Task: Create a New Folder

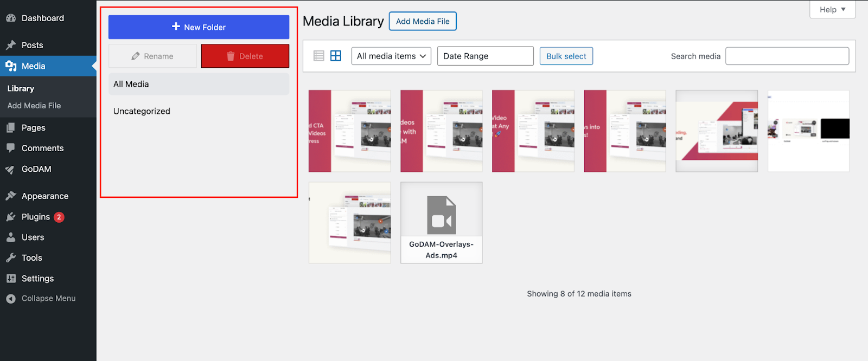Action: click(x=199, y=27)
